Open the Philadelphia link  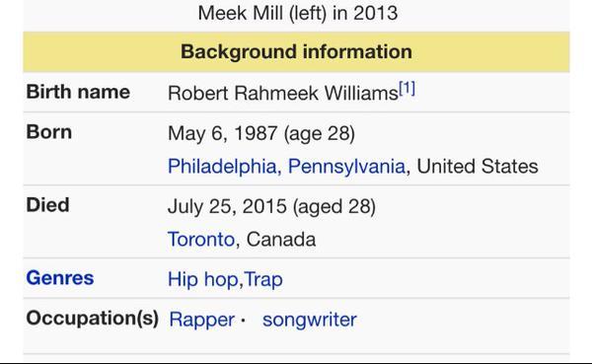tap(222, 167)
